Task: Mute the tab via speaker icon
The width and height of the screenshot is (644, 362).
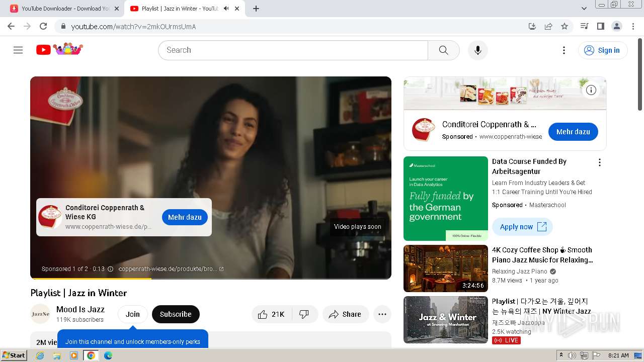Action: tap(226, 9)
